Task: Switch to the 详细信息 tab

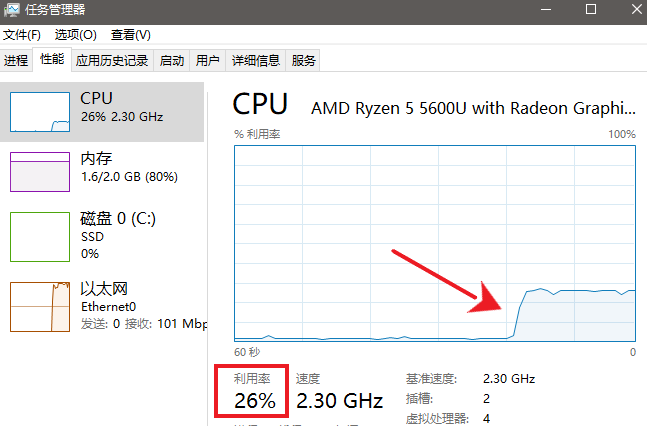Action: pos(256,61)
